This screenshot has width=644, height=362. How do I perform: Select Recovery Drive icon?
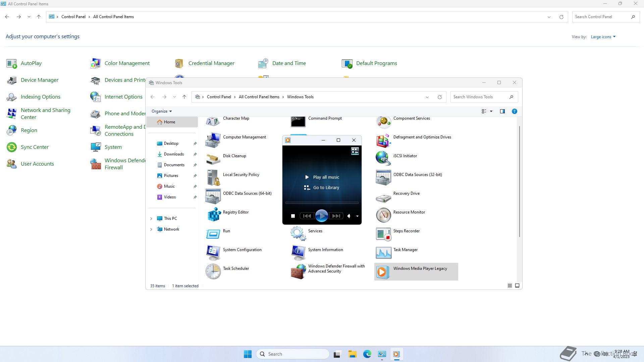[383, 198]
